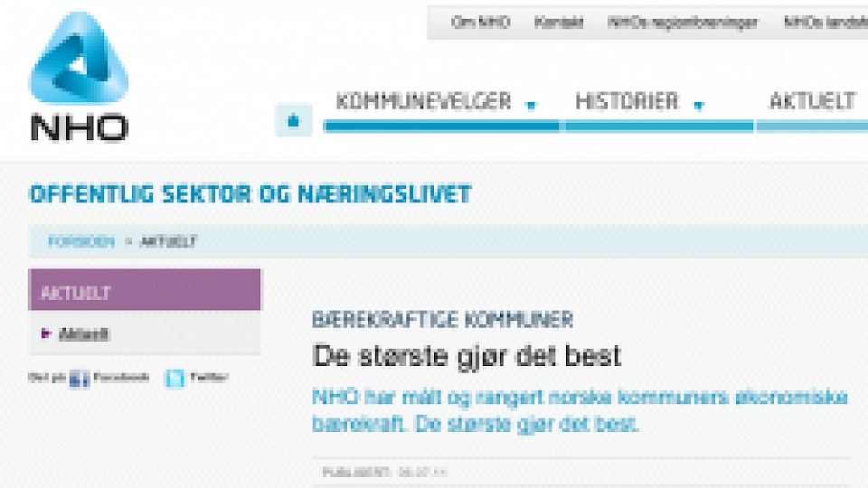Open NHOs landsforeninger in top bar
Viewport: 868px width, 488px height.
coord(825,23)
